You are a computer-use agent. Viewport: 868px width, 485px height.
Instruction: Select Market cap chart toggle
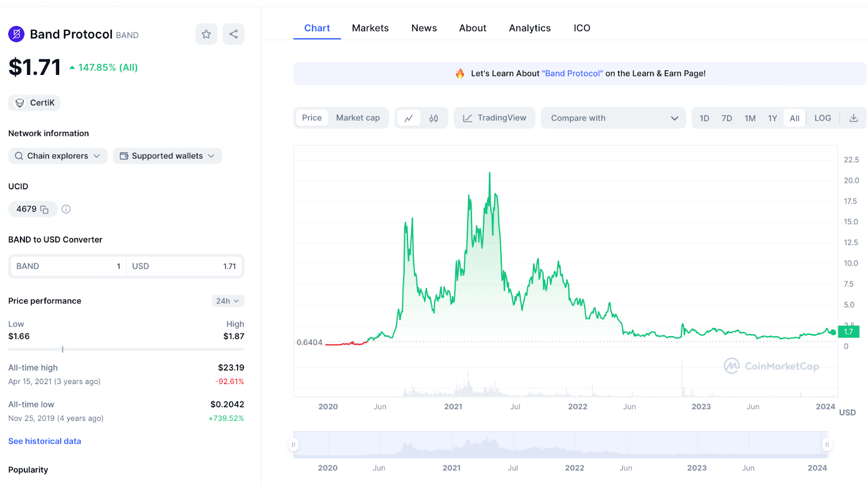[358, 118]
